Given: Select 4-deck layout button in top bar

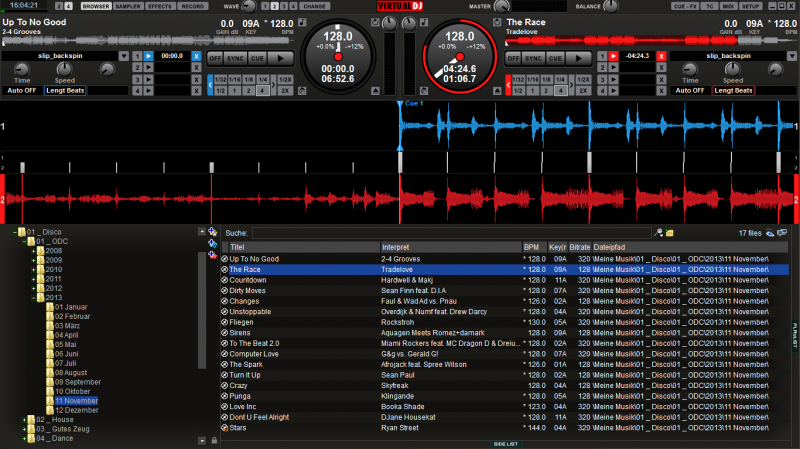Looking at the screenshot, I should click(68, 6).
